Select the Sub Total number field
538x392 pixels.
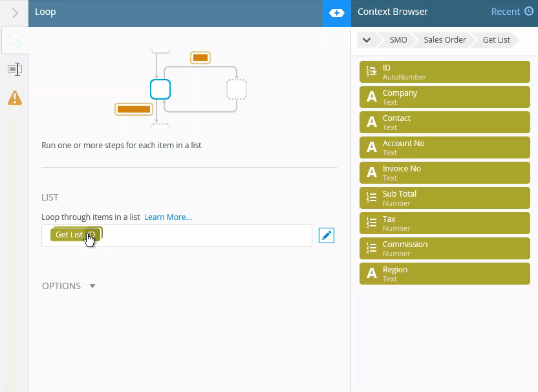(x=445, y=198)
